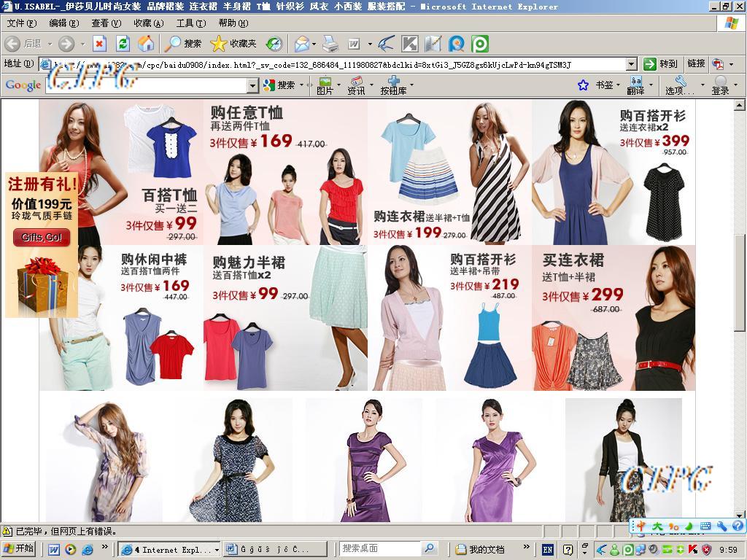This screenshot has height=560, width=747.
Task: Click the page scrollbar up arrow
Action: point(740,105)
